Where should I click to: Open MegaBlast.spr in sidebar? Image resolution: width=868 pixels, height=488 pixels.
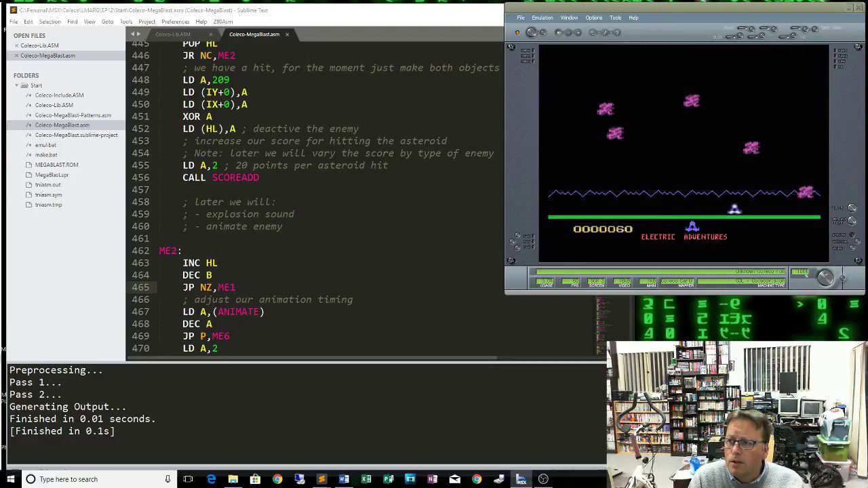(52, 175)
